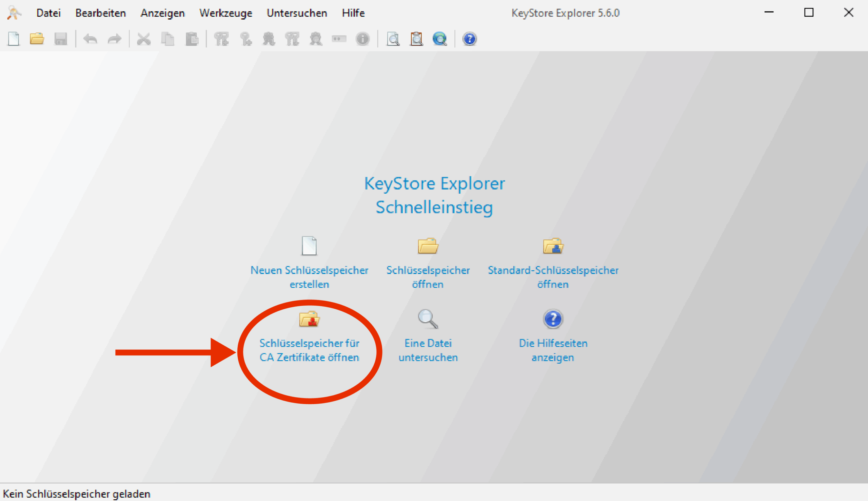Image resolution: width=868 pixels, height=501 pixels.
Task: Click Neuen Schlüsselspeicher erstellen
Action: pyautogui.click(x=309, y=263)
